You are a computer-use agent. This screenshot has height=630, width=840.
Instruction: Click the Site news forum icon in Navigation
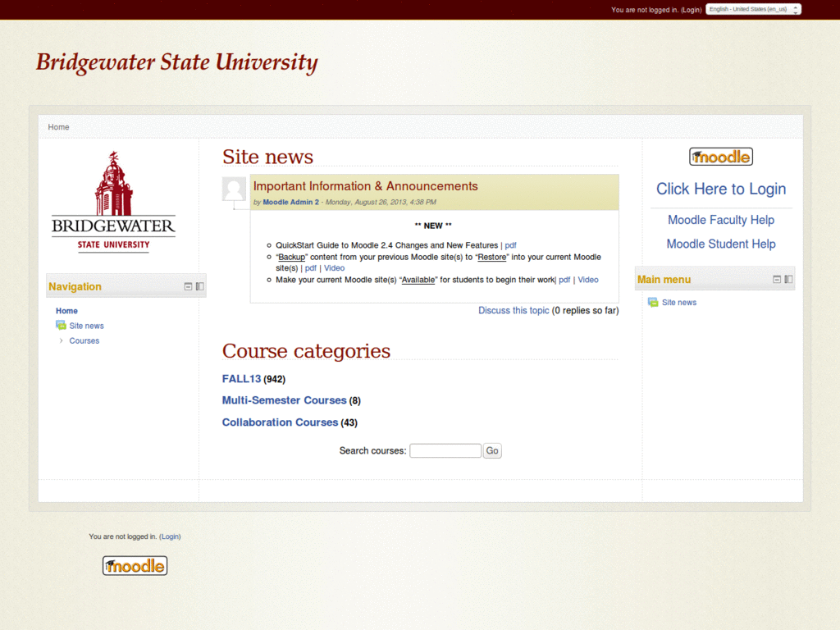61,326
